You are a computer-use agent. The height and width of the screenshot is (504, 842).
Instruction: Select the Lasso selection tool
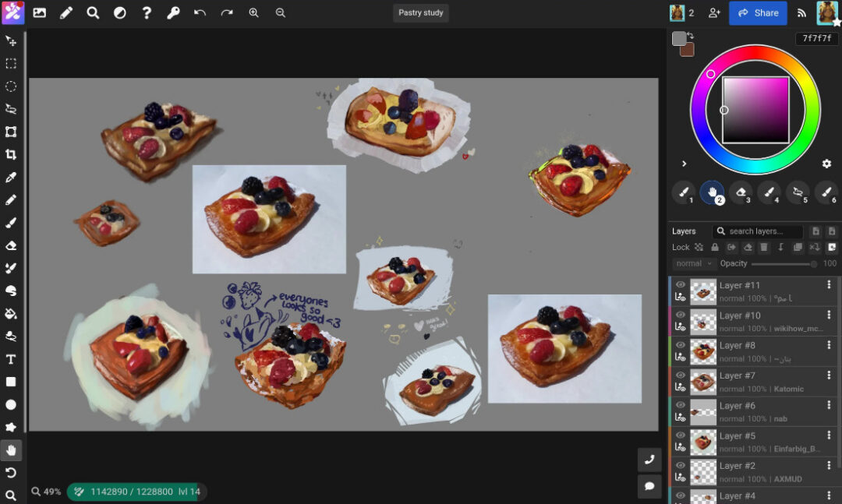11,109
